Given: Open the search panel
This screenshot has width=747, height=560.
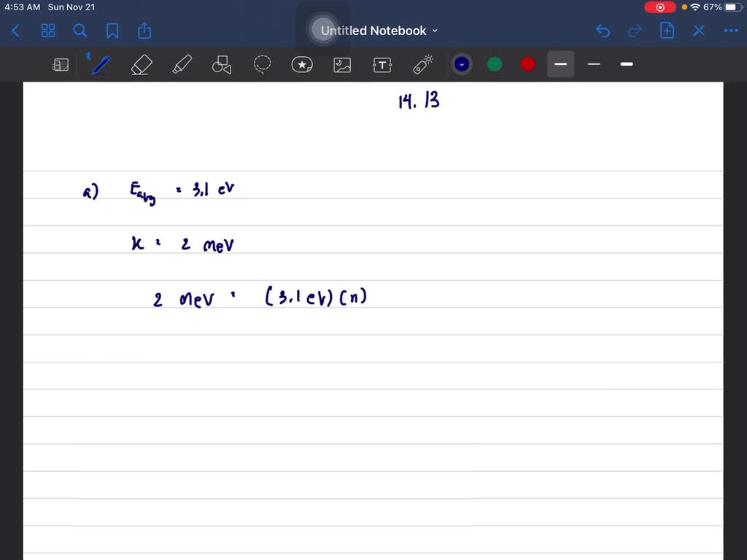Looking at the screenshot, I should 80,31.
